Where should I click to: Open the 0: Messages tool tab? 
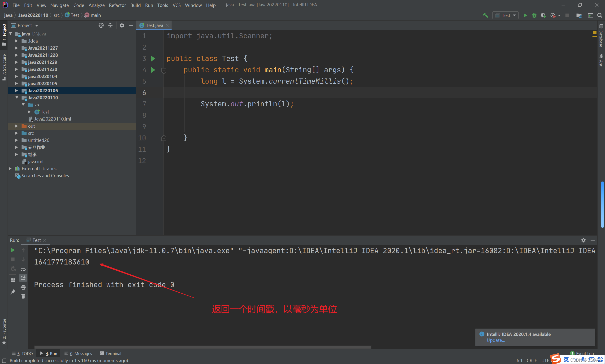pos(78,353)
